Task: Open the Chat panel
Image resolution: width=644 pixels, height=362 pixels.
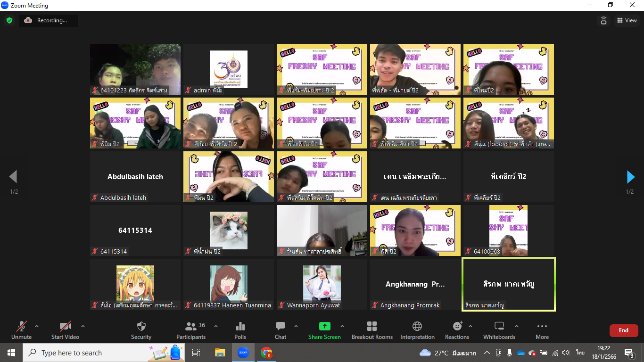Action: pos(281,330)
